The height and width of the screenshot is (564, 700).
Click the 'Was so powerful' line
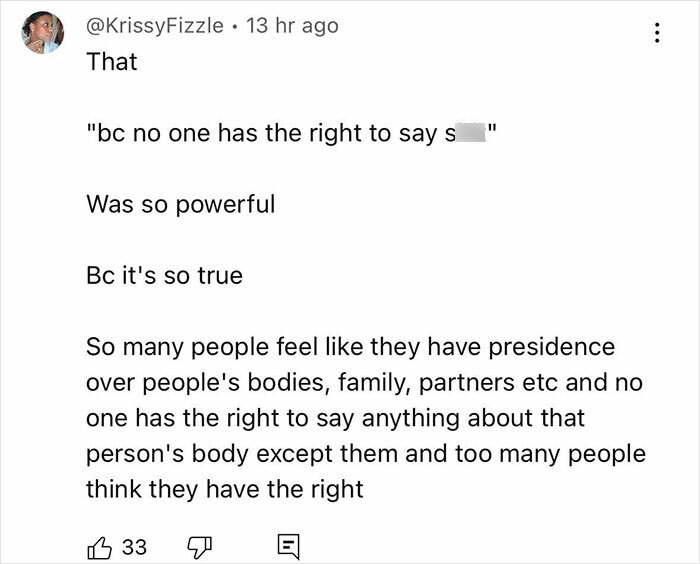tap(180, 204)
